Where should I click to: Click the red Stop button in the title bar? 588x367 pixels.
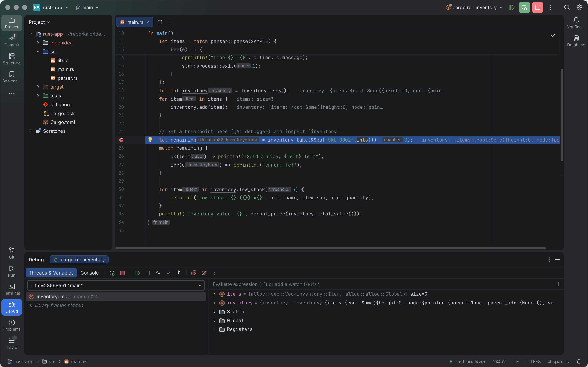[537, 7]
